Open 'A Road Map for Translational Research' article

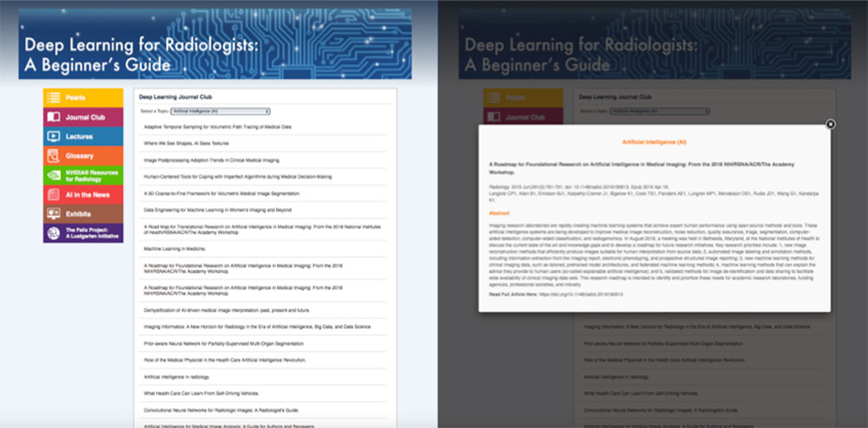pyautogui.click(x=262, y=229)
